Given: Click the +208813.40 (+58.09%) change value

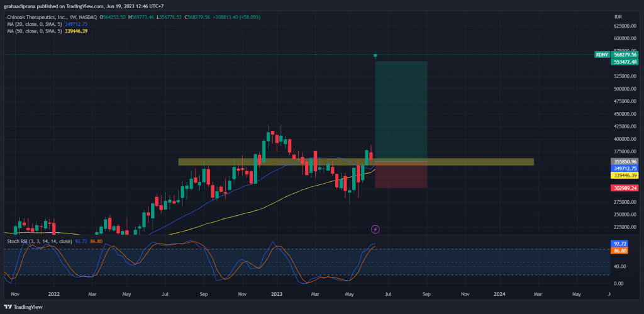Looking at the screenshot, I should (237, 17).
